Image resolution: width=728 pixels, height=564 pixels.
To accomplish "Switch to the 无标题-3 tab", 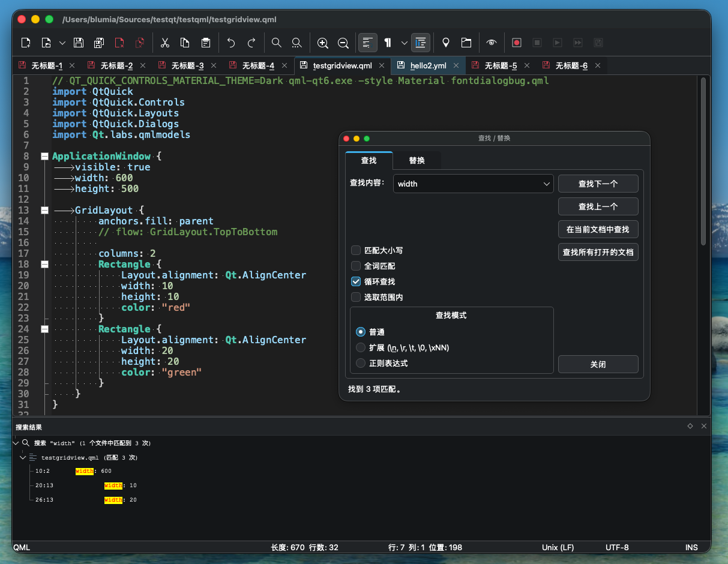I will tap(188, 65).
